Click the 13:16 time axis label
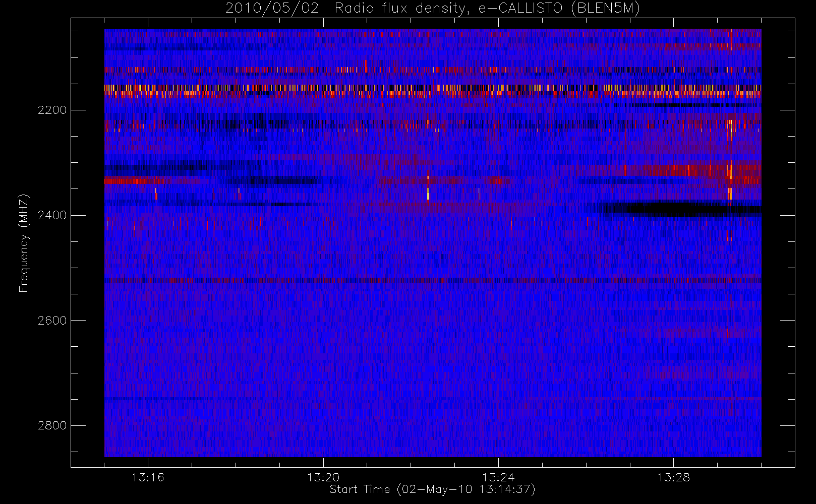 click(x=148, y=477)
